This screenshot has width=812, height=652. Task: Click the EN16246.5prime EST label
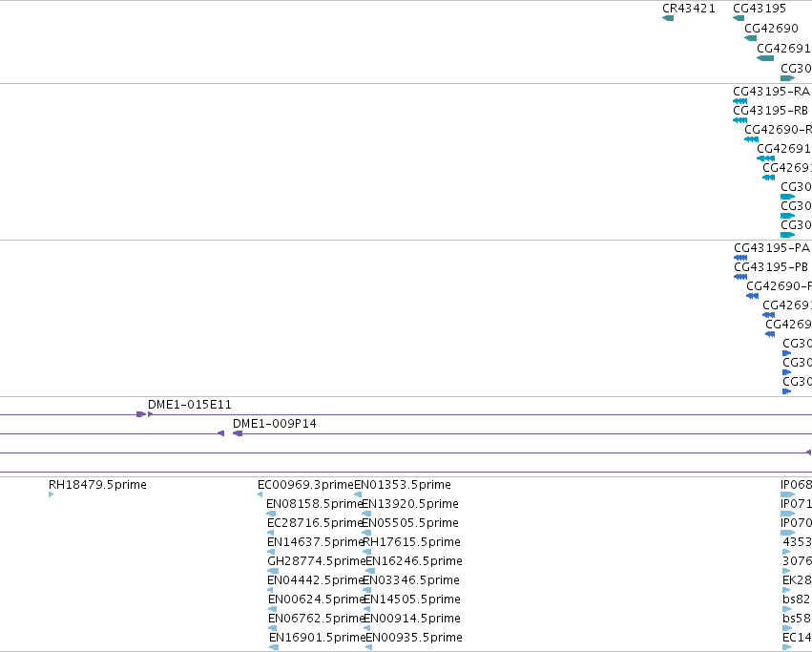click(x=414, y=562)
